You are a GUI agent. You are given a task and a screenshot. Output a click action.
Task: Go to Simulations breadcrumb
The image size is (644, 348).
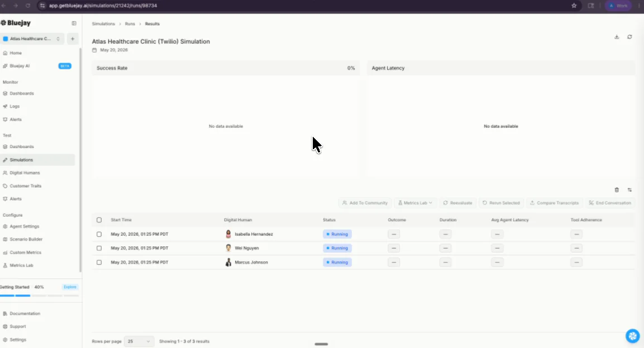coord(103,24)
